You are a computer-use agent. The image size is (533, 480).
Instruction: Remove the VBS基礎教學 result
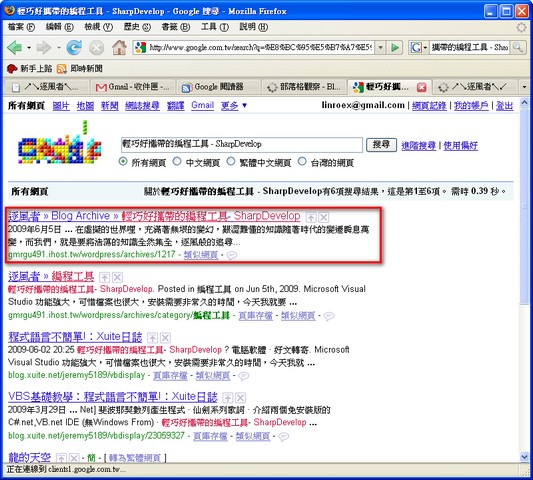tap(240, 398)
